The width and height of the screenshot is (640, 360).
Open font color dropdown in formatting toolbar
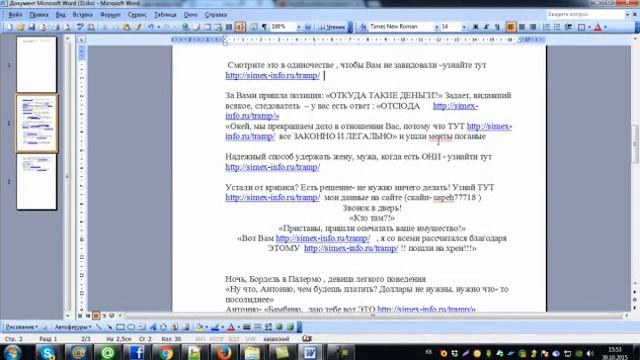click(x=605, y=27)
